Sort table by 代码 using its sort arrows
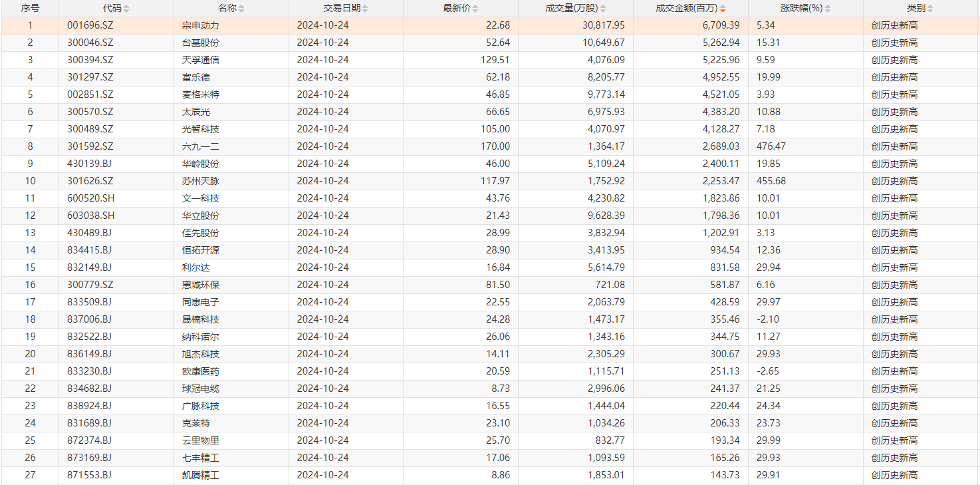 tap(126, 9)
